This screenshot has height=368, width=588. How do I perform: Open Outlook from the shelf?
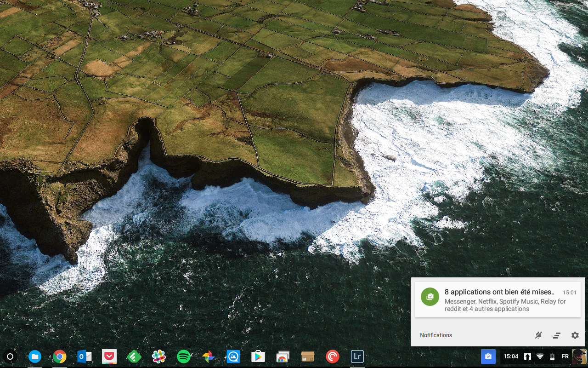tap(85, 356)
